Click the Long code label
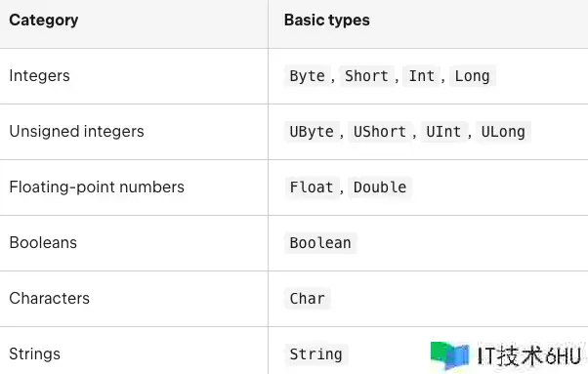The width and height of the screenshot is (588, 374). click(x=473, y=76)
